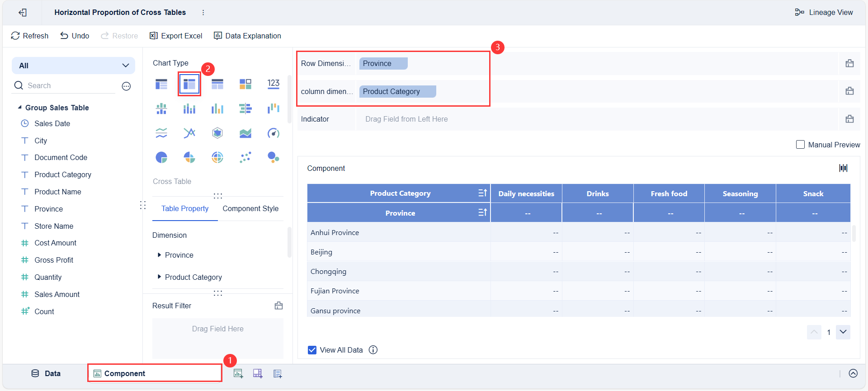Expand the Province dimension property
Viewport: 868px width, 391px height.
[159, 255]
